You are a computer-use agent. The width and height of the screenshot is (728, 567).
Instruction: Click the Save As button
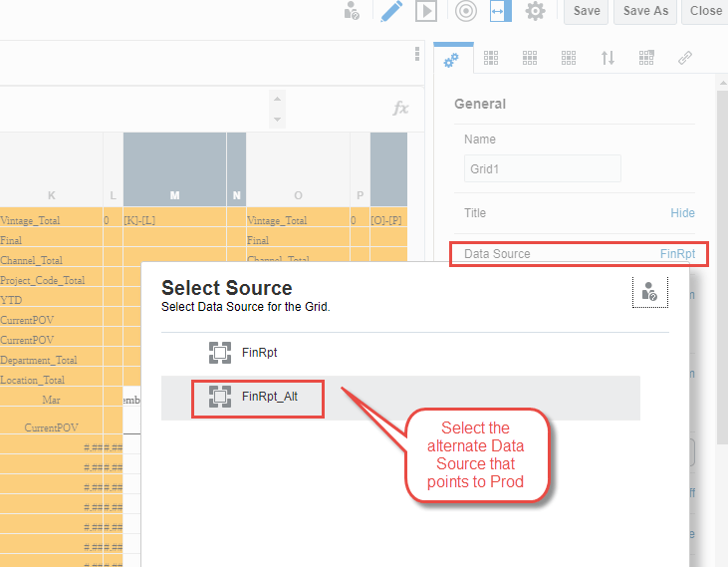[645, 11]
